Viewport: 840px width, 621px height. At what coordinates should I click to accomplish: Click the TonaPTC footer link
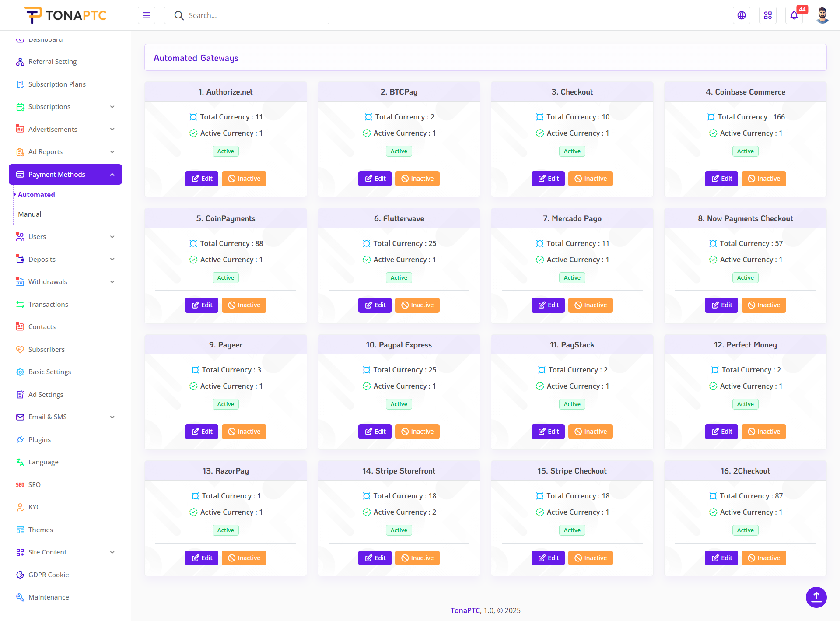click(465, 610)
